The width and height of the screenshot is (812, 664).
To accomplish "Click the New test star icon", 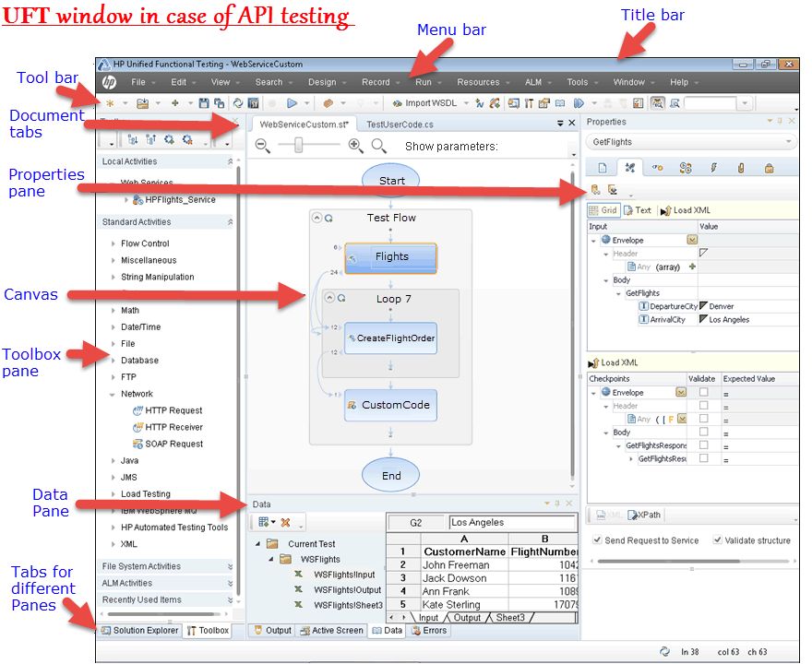I will point(110,103).
